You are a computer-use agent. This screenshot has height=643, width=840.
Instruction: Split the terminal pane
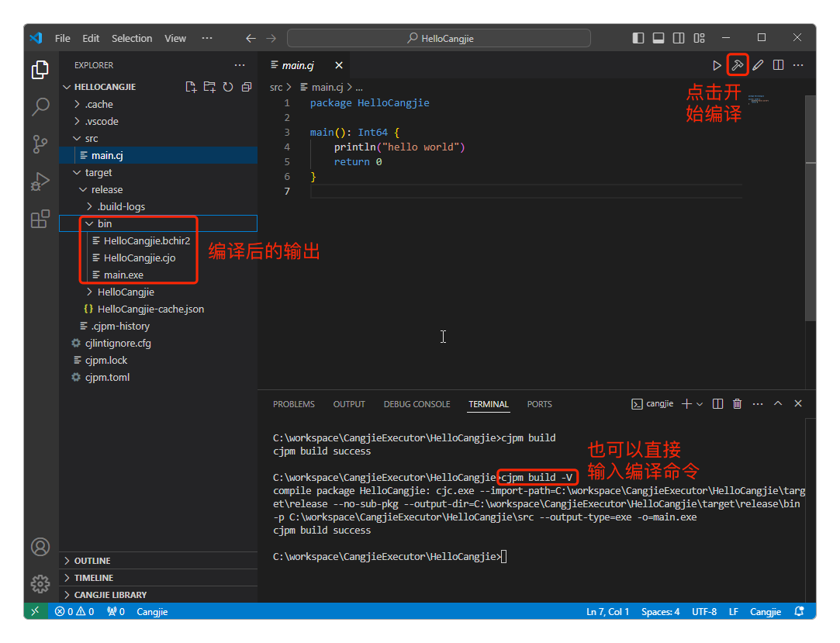(x=718, y=404)
